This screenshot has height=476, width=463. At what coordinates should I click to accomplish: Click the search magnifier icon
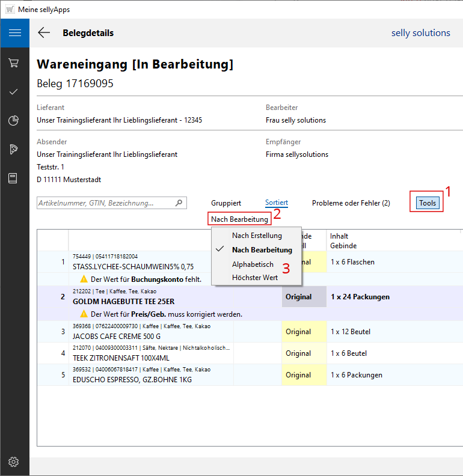pos(179,203)
